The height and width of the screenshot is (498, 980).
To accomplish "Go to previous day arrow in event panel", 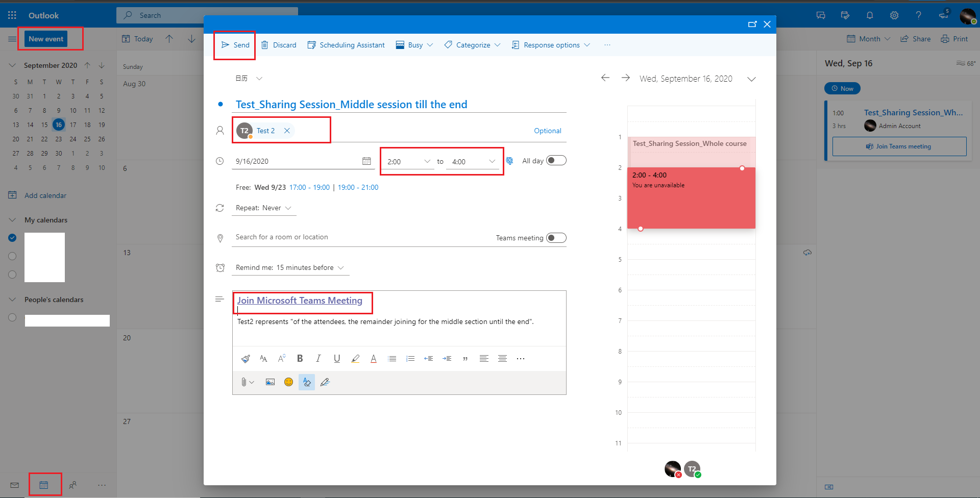I will coord(605,78).
